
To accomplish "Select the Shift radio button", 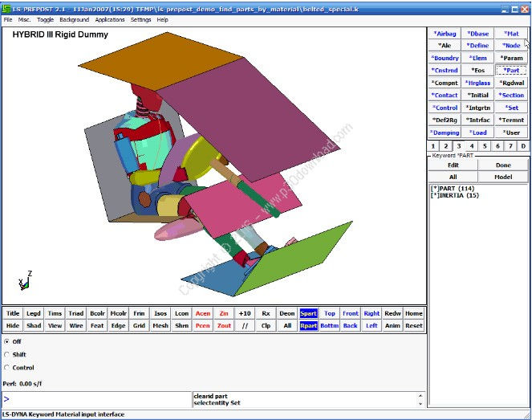I will point(6,354).
